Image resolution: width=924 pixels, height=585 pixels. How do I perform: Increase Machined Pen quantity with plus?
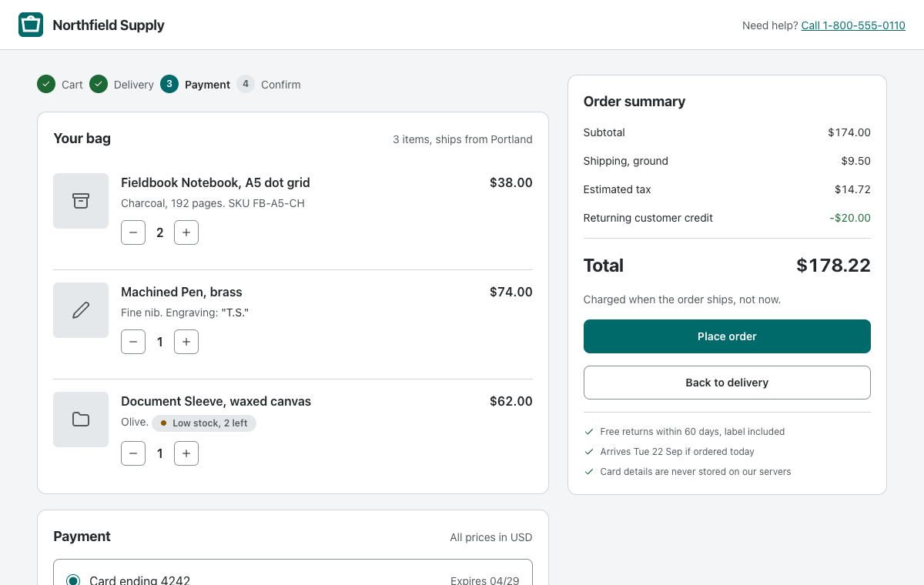186,342
